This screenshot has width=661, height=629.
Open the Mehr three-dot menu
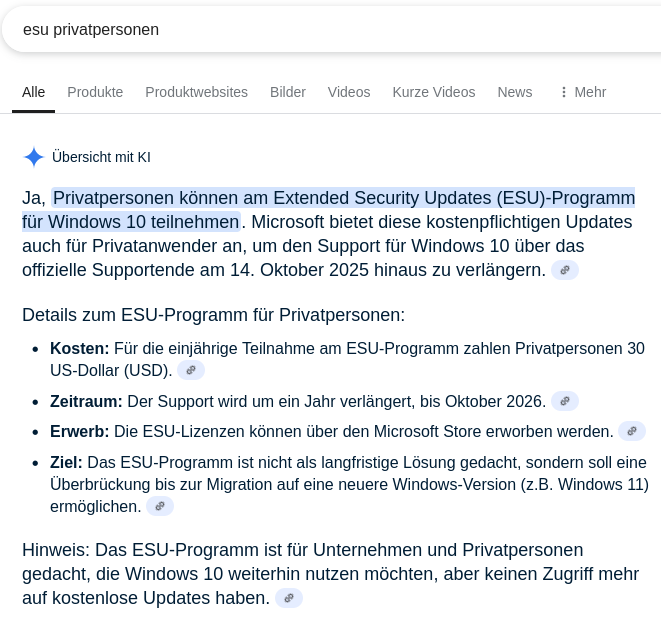[582, 92]
